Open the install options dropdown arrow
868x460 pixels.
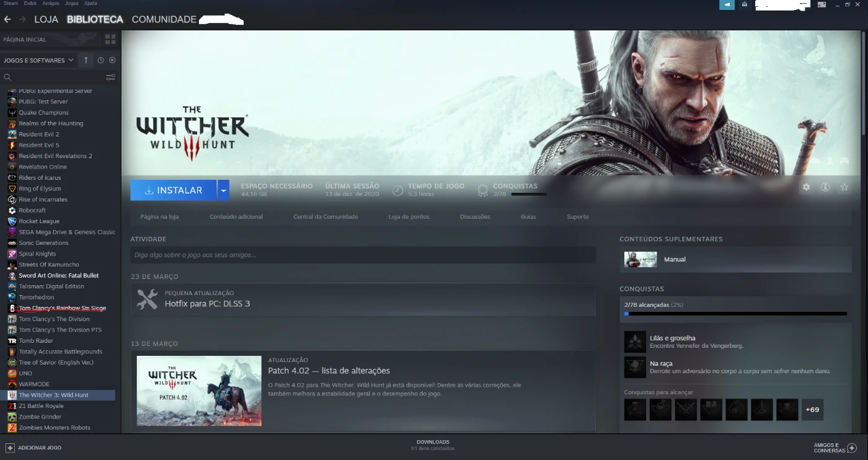[x=223, y=190]
